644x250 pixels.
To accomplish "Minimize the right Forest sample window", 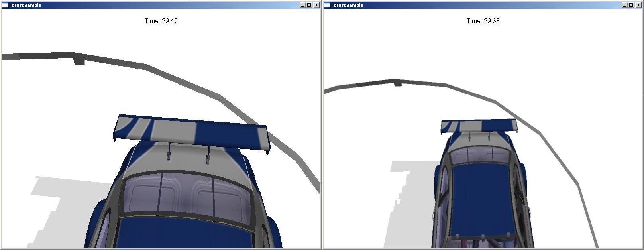I will coord(624,5).
